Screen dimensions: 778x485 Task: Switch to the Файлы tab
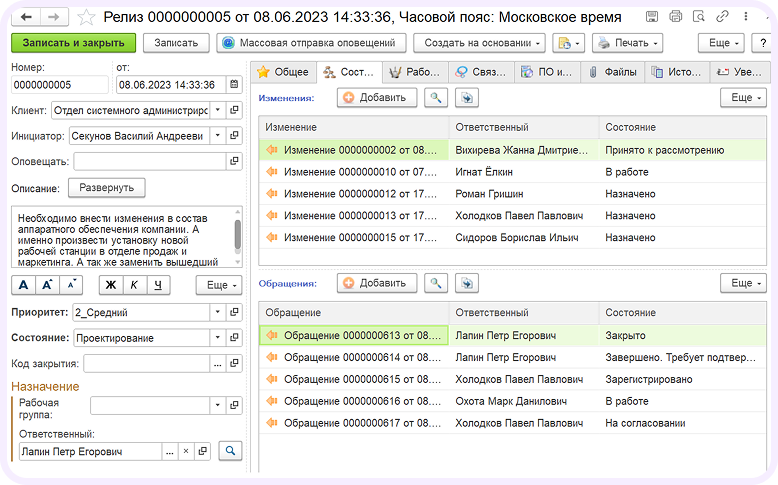pos(612,72)
